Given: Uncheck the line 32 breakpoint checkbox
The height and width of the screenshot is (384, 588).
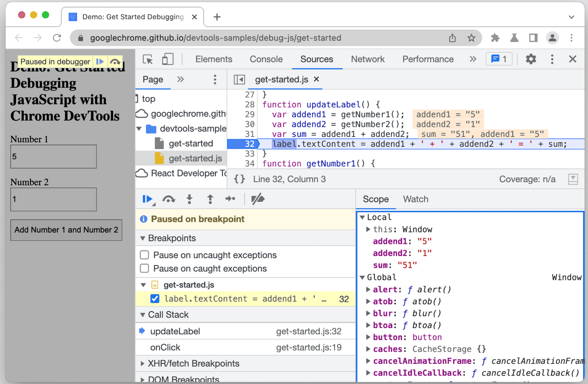Looking at the screenshot, I should [x=155, y=299].
